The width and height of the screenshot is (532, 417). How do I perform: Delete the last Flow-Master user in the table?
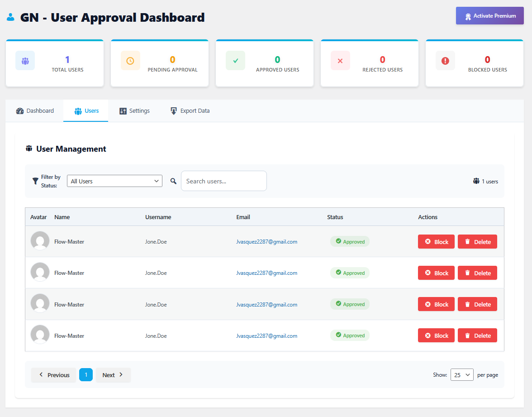pos(477,335)
